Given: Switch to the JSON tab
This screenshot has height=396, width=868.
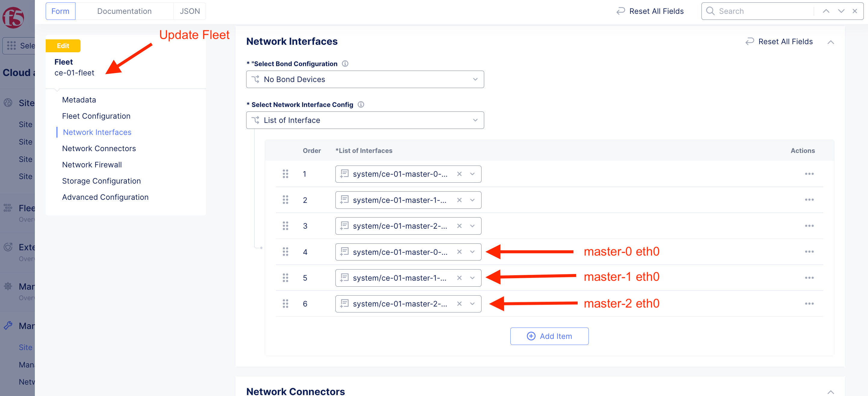Looking at the screenshot, I should click(190, 11).
